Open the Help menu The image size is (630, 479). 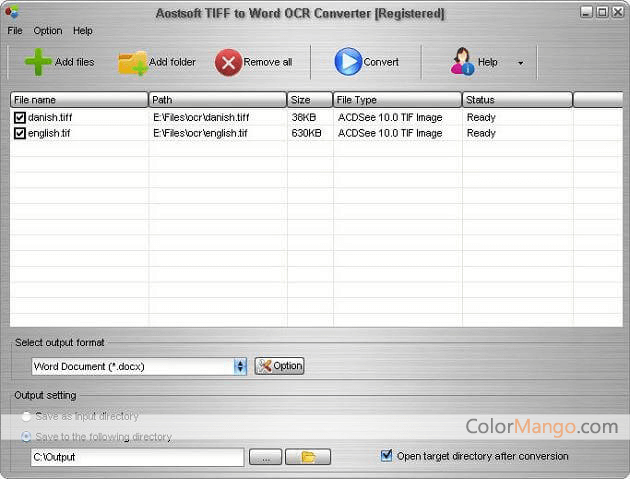pyautogui.click(x=83, y=31)
